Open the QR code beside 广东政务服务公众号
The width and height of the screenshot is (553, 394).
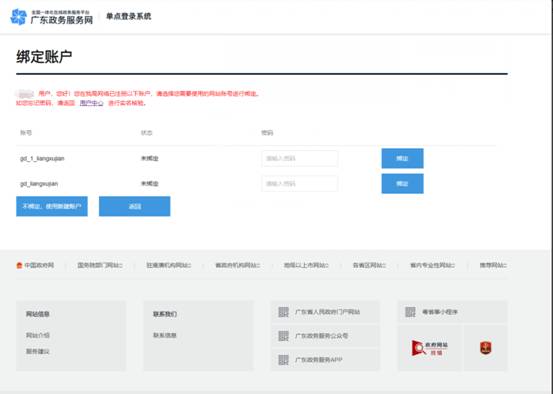283,336
